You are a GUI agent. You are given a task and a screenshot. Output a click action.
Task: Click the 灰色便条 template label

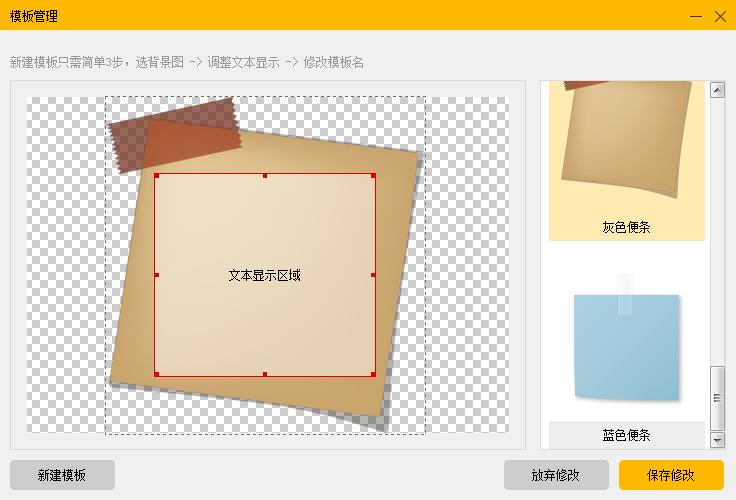(x=627, y=227)
